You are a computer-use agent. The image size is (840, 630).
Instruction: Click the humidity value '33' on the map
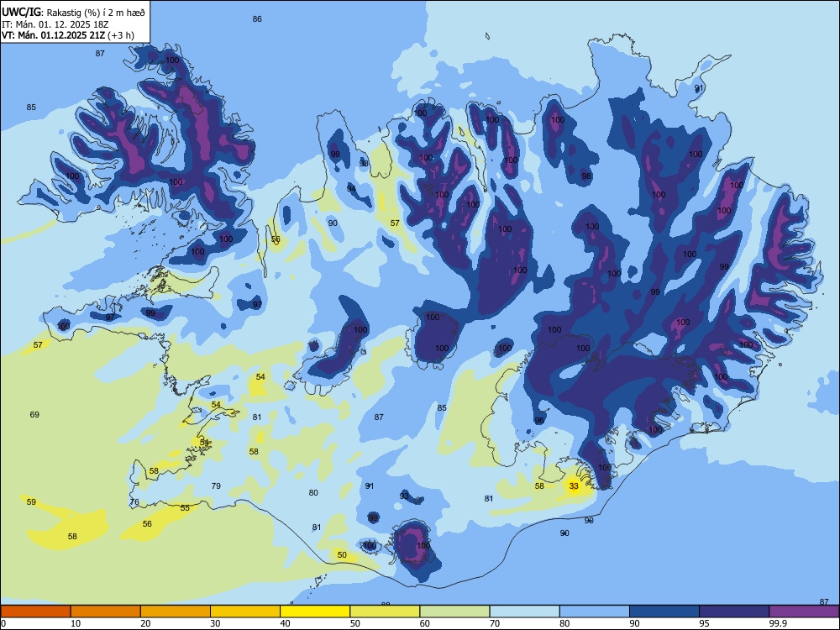[x=574, y=486]
